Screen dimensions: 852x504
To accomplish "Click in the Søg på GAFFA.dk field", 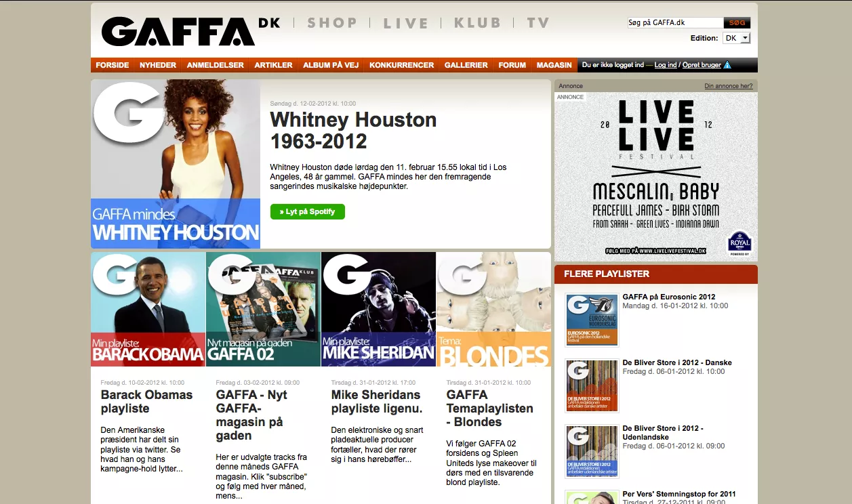I will click(675, 23).
